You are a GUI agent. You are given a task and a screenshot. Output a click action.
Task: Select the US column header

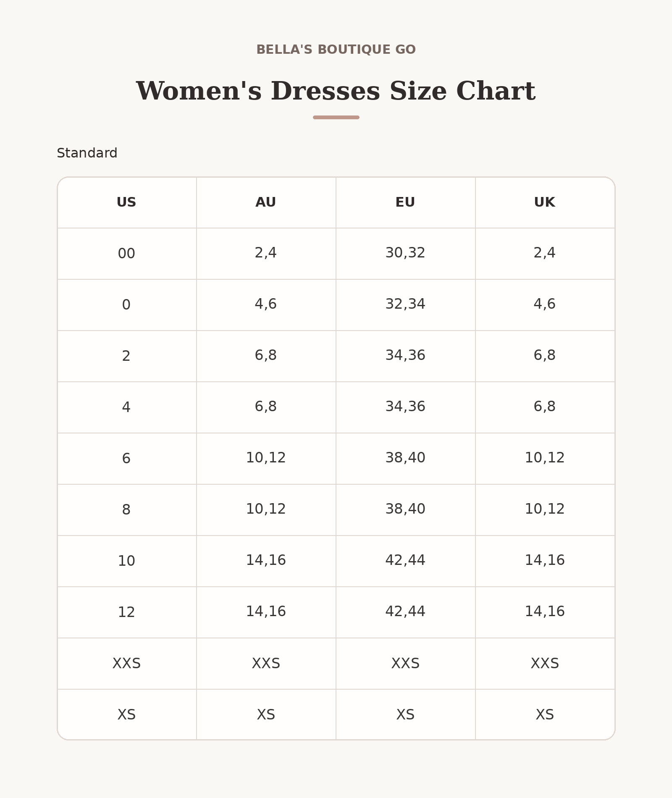(126, 202)
